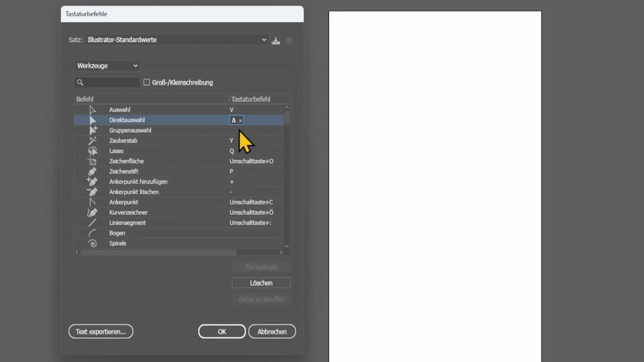Enable the Groß-/Kleinschreibung checkbox
This screenshot has width=644, height=362.
pyautogui.click(x=147, y=82)
